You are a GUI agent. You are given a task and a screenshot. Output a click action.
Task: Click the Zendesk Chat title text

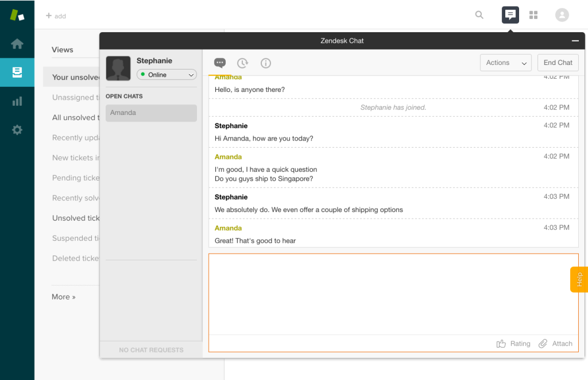coord(342,41)
